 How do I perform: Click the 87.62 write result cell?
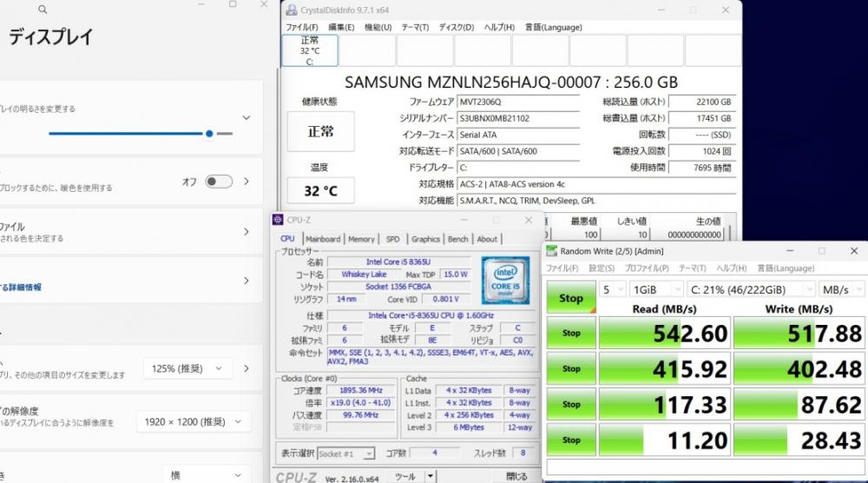click(799, 404)
